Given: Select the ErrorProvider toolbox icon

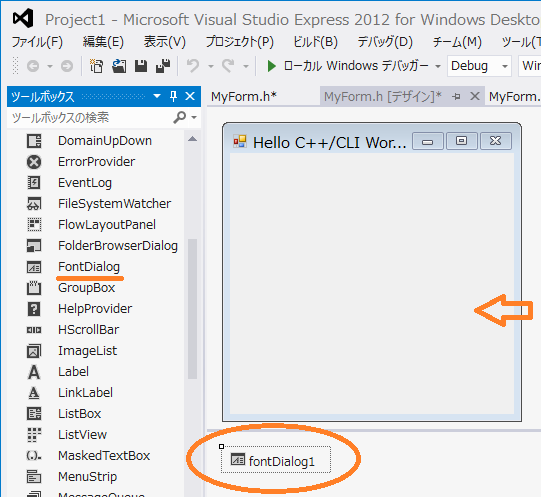Looking at the screenshot, I should click(x=34, y=162).
